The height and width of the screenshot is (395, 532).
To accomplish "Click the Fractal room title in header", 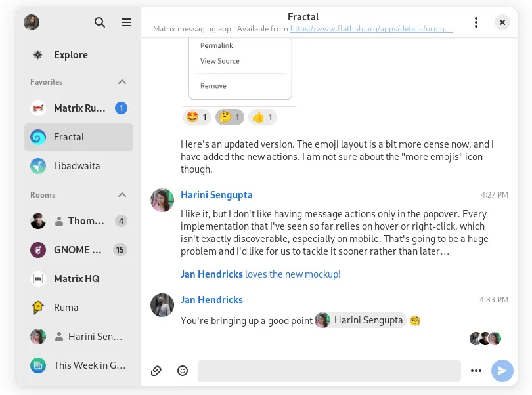I will [303, 17].
